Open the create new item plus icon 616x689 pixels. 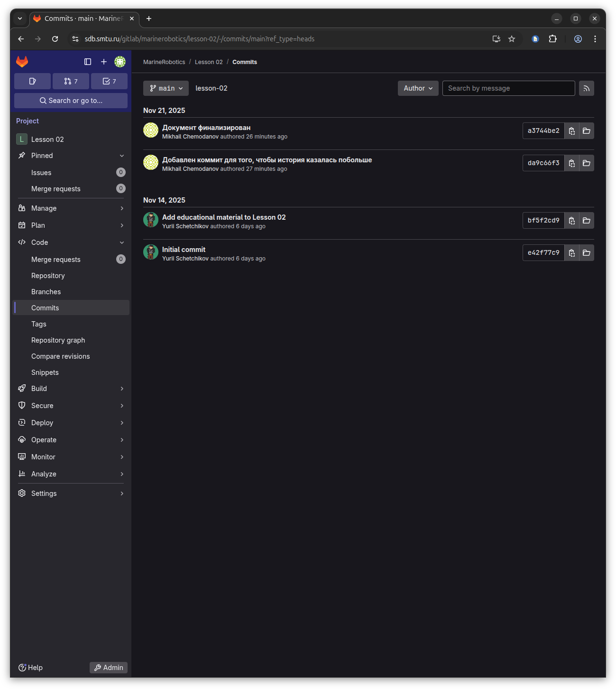[x=104, y=62]
